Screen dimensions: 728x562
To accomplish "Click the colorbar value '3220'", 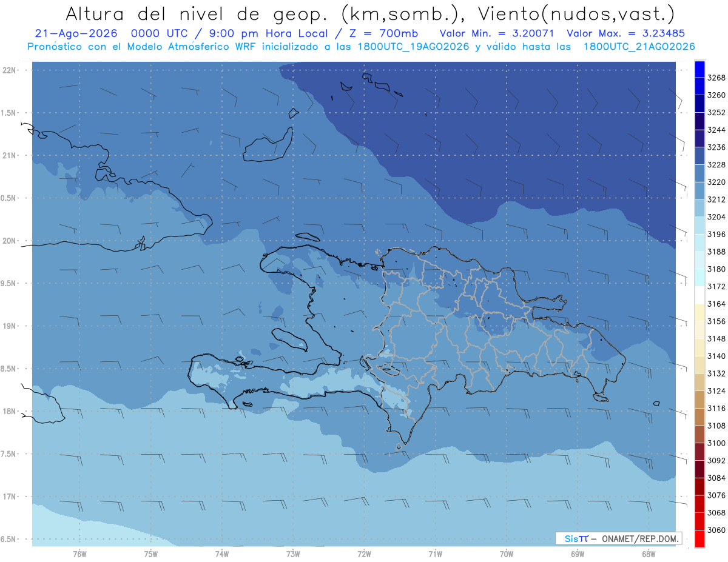I will (716, 182).
